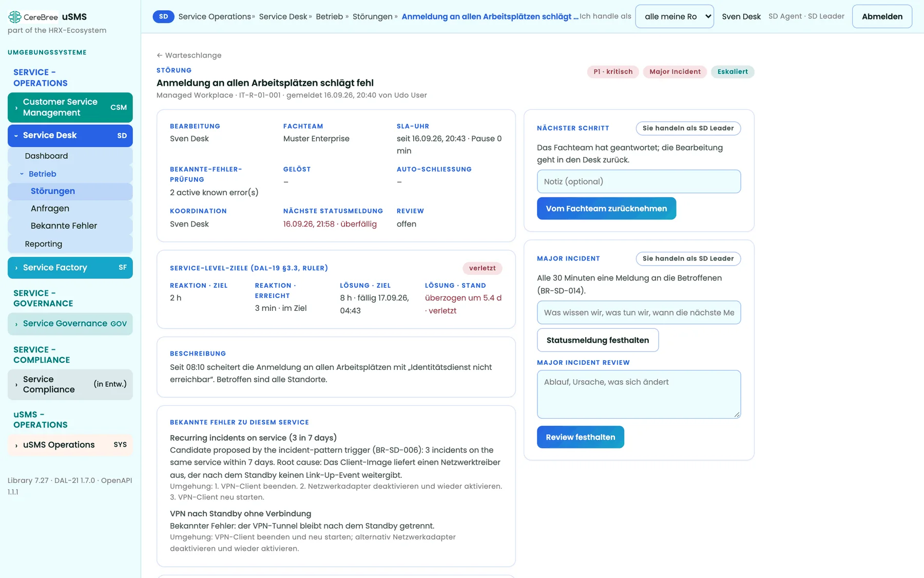Focus the Notiz (optional) field
The height and width of the screenshot is (578, 924).
[x=639, y=181]
